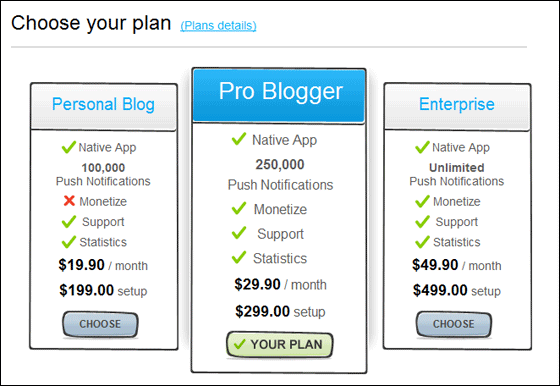Click the $29.90 / month price text
This screenshot has width=560, height=386.
[280, 285]
